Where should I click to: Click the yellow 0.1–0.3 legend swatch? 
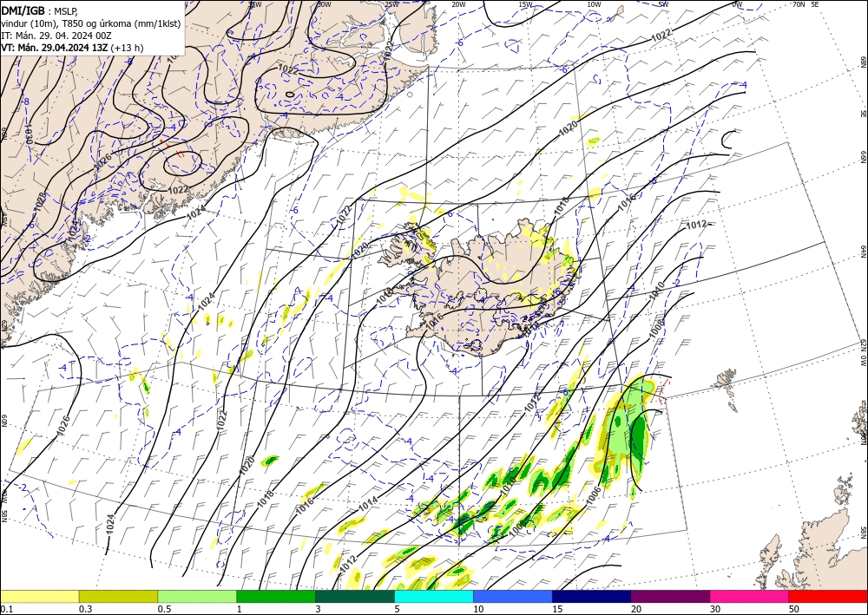coord(39,596)
